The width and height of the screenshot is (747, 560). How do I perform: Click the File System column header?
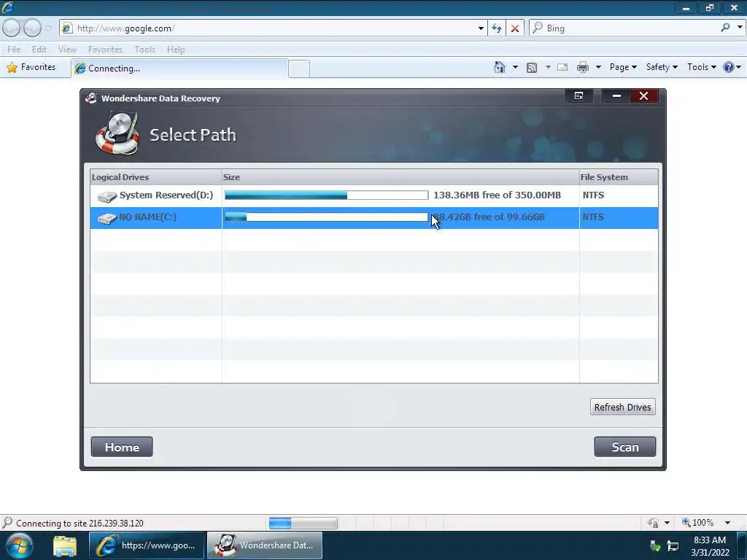click(x=619, y=176)
